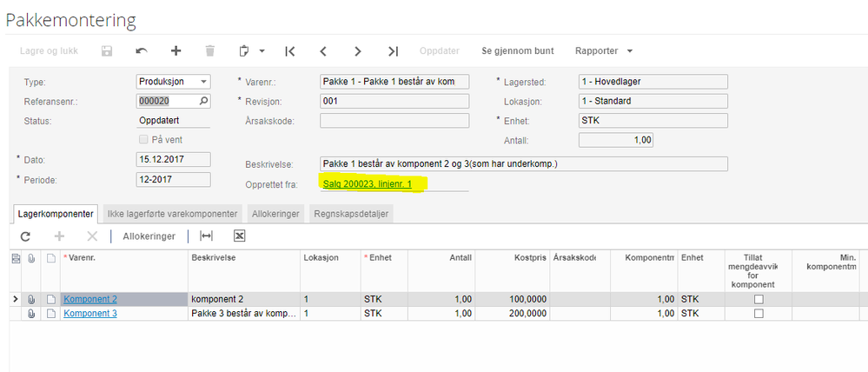Click the Lagersted field
The height and width of the screenshot is (372, 868).
653,82
